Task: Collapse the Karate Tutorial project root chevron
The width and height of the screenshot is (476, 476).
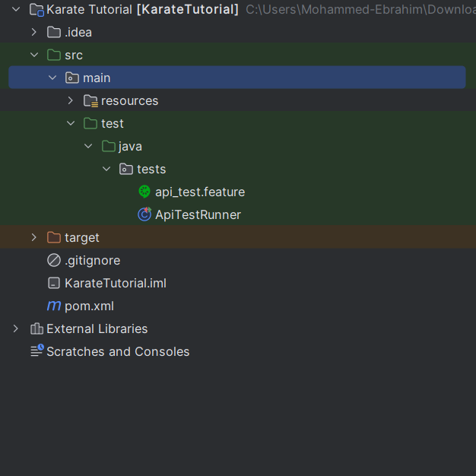Action: tap(16, 9)
